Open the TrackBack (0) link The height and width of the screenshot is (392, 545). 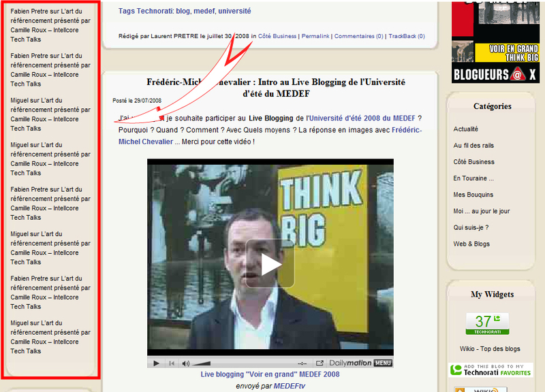pyautogui.click(x=407, y=36)
